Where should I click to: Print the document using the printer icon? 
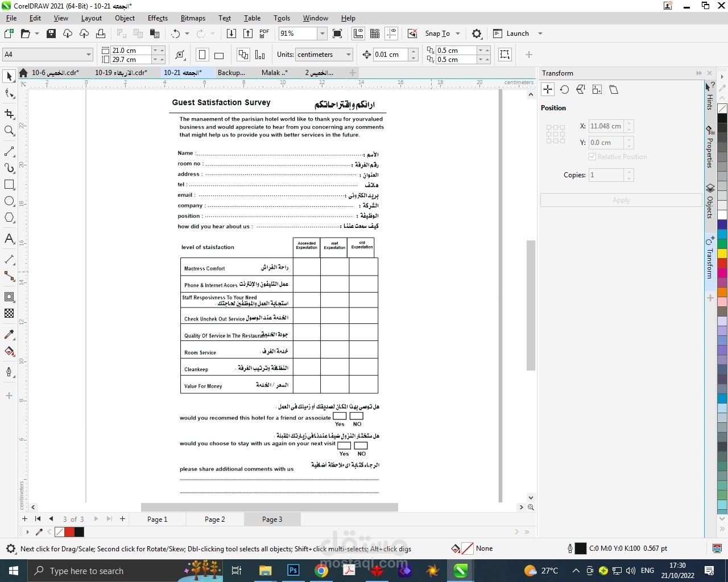click(x=101, y=34)
